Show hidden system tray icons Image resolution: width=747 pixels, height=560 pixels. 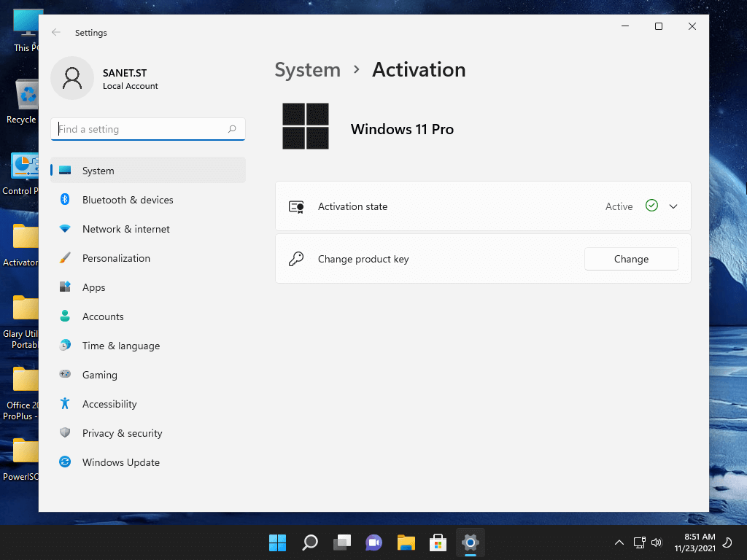click(619, 542)
